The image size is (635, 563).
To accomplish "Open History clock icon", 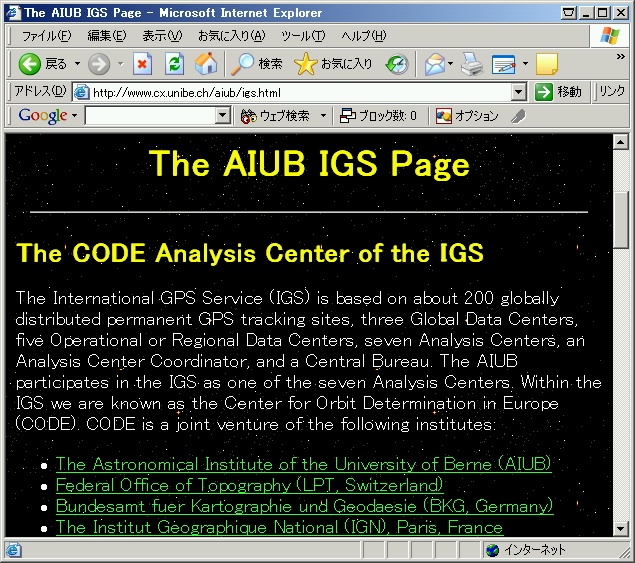I will click(397, 64).
